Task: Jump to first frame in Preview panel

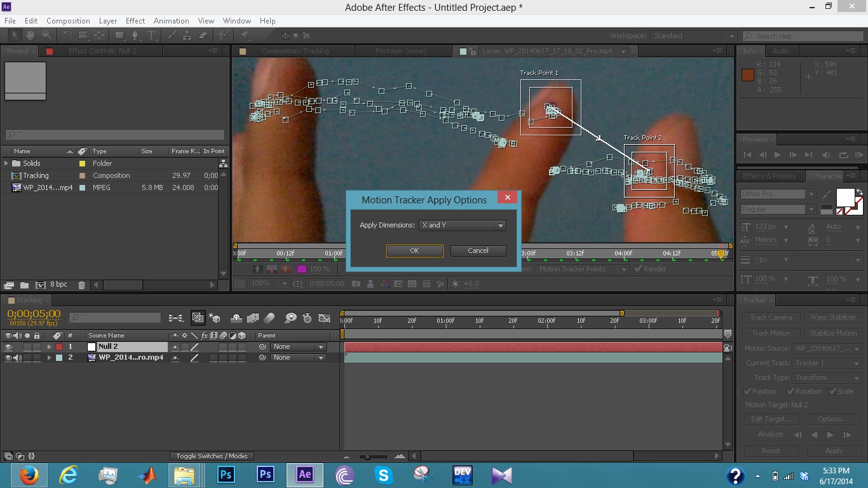Action: coord(747,154)
